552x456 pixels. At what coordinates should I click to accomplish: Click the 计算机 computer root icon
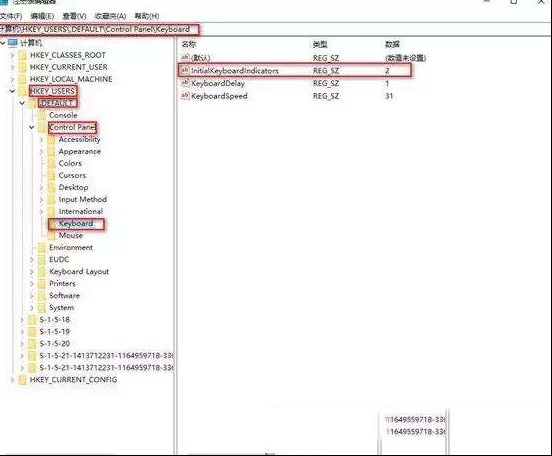click(13, 43)
